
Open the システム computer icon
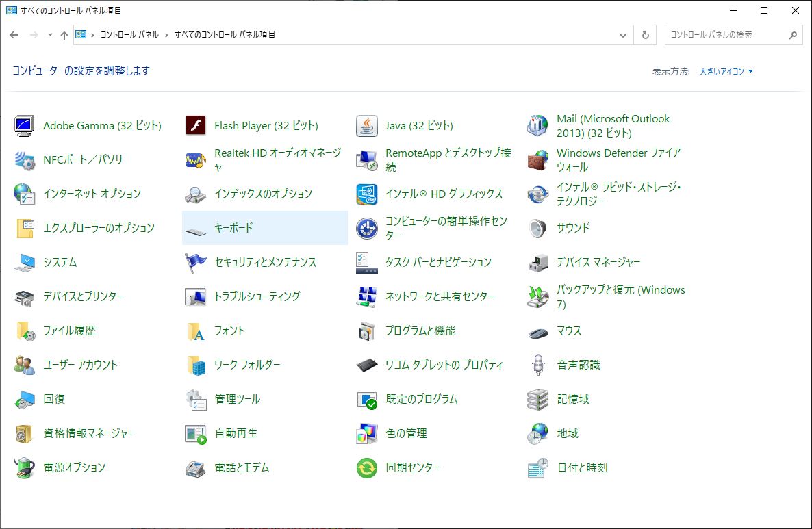(25, 262)
